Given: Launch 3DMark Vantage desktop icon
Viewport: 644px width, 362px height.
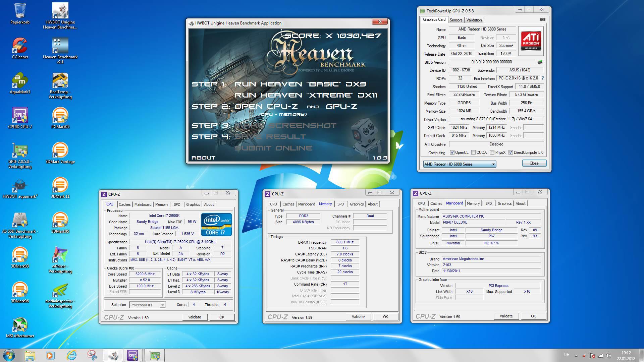Looking at the screenshot, I should (60, 153).
